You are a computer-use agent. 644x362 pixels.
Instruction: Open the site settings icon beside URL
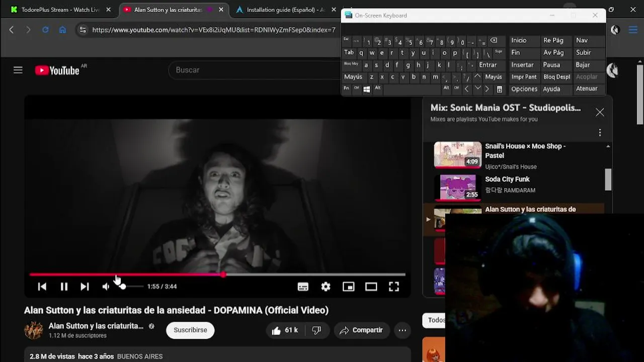[x=83, y=30]
